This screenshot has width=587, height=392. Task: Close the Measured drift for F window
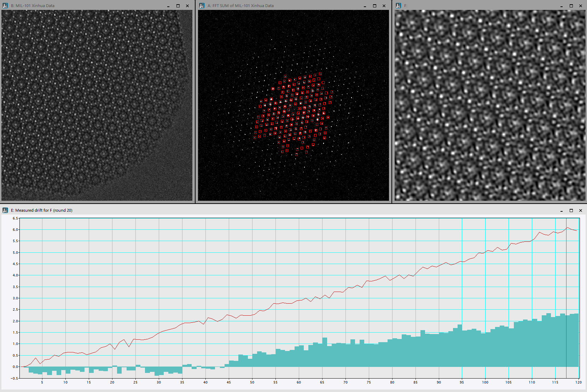point(580,210)
